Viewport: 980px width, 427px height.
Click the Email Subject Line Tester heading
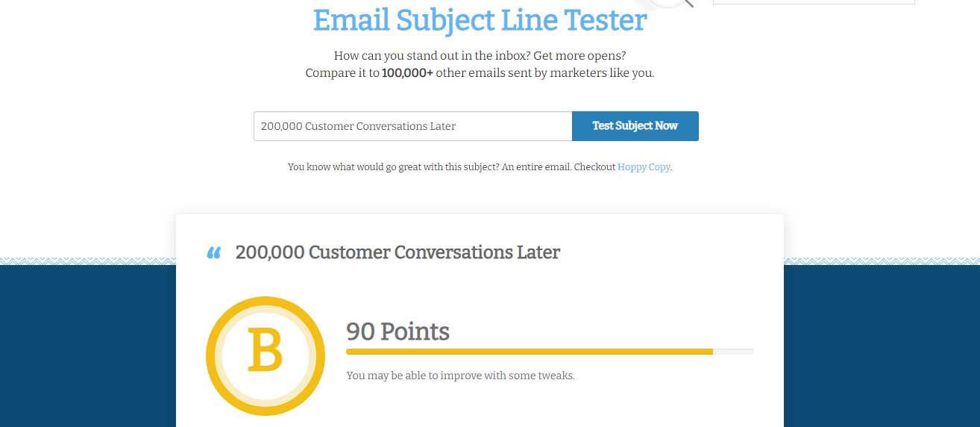click(480, 20)
